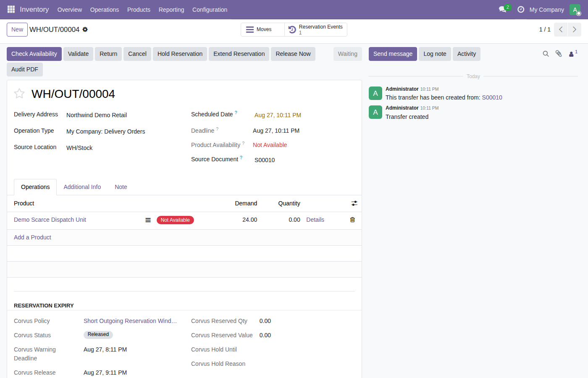Select the Operations tab
Screen dimensions: 588x378
click(x=35, y=187)
